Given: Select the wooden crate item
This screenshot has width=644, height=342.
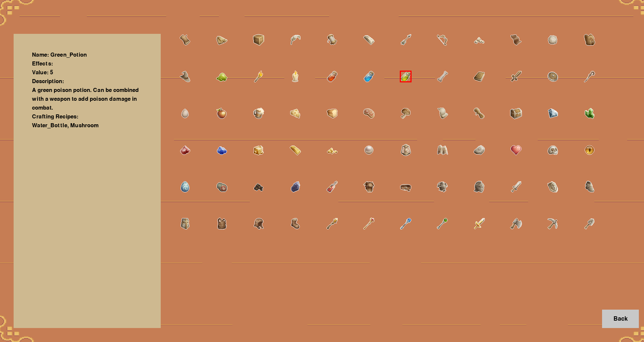Looking at the screenshot, I should tap(259, 40).
